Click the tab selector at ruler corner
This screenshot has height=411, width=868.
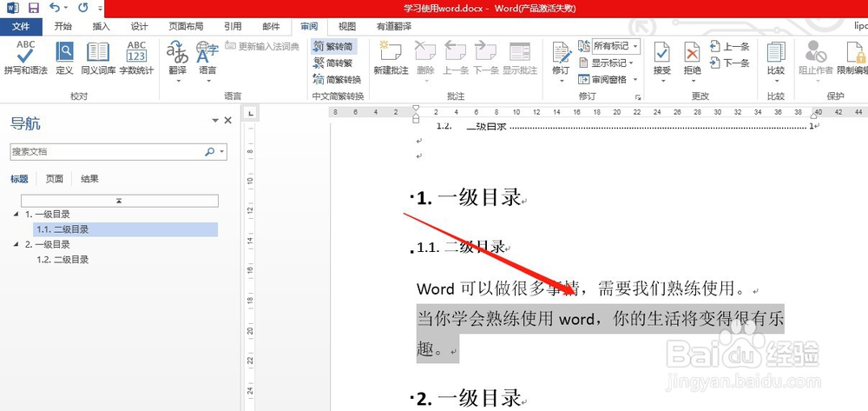coord(251,114)
